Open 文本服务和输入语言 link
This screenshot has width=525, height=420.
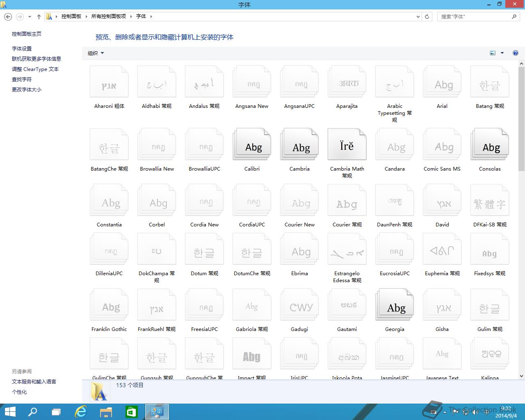(x=34, y=382)
